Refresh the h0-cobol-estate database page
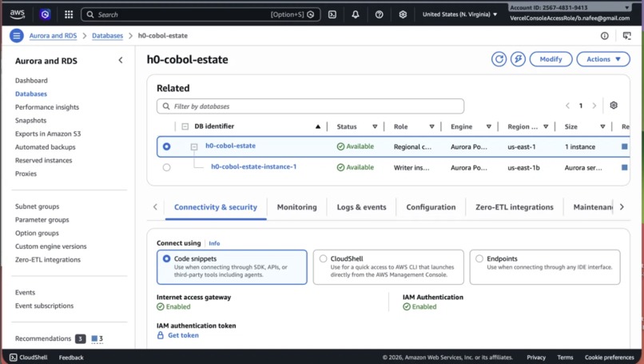The height and width of the screenshot is (364, 644). click(499, 59)
